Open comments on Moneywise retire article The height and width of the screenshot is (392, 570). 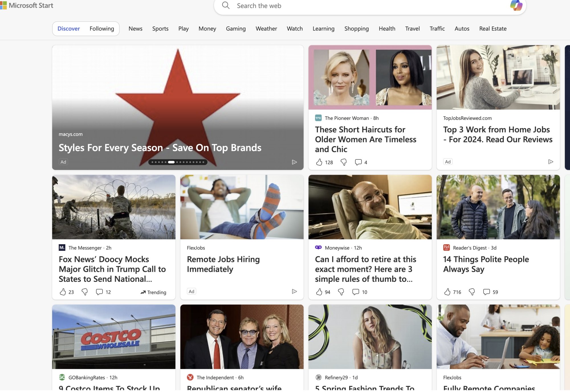pos(356,292)
